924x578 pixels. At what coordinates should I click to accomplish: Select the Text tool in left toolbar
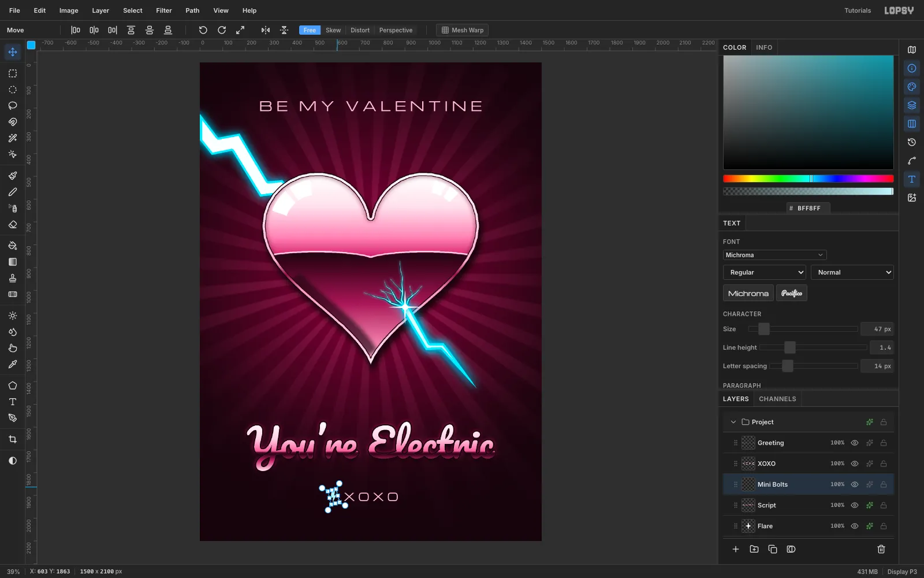(x=13, y=402)
